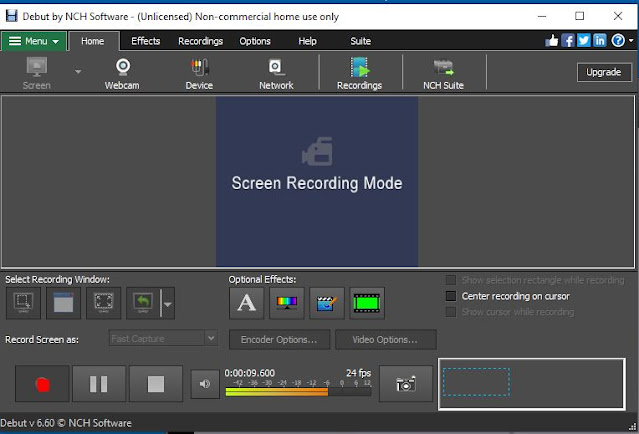
Task: Expand the help icon dropdown arrow
Action: [631, 40]
